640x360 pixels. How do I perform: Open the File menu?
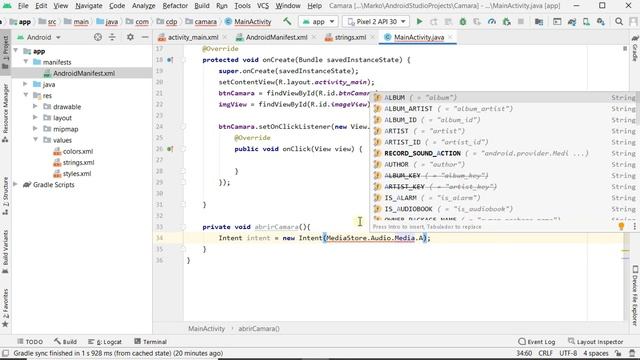pyautogui.click(x=23, y=6)
